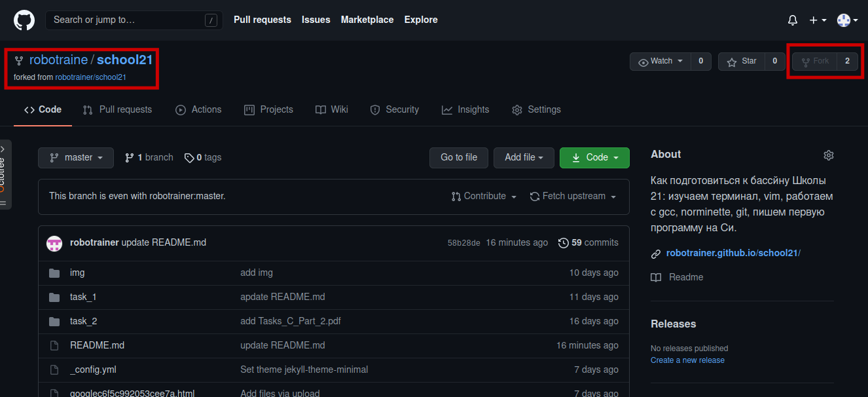
Task: Go to Pull requests in top navigation
Action: point(262,20)
